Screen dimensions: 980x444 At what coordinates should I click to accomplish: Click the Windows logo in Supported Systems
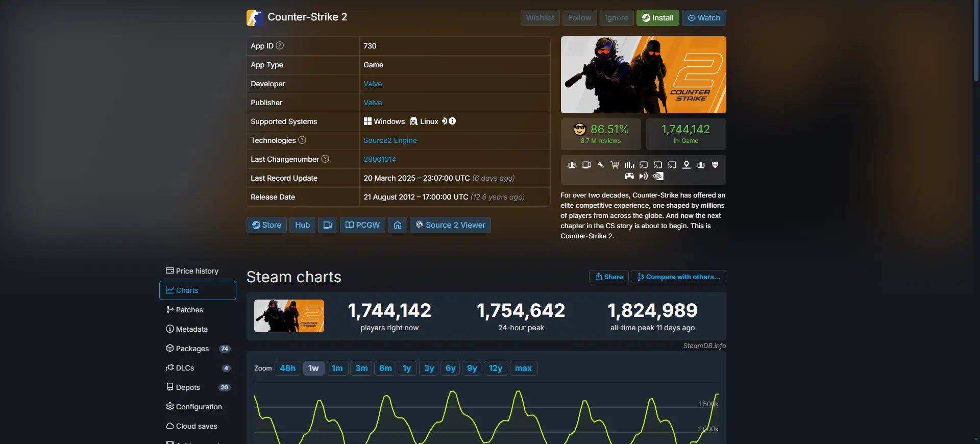367,121
